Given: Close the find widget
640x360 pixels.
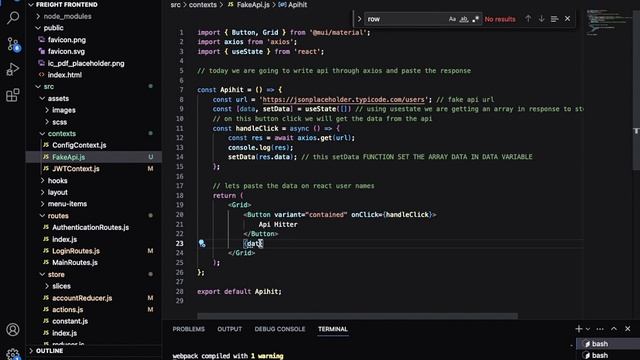Looking at the screenshot, I should (567, 19).
